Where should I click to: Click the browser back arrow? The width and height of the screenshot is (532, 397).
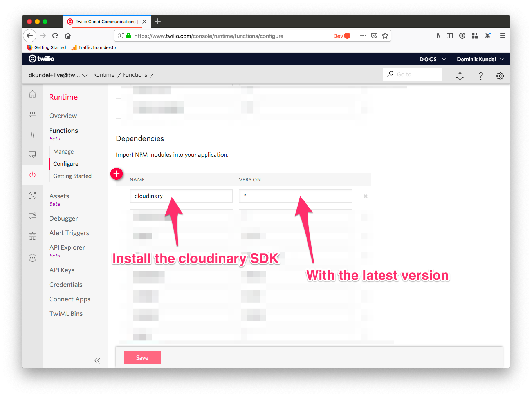[30, 36]
